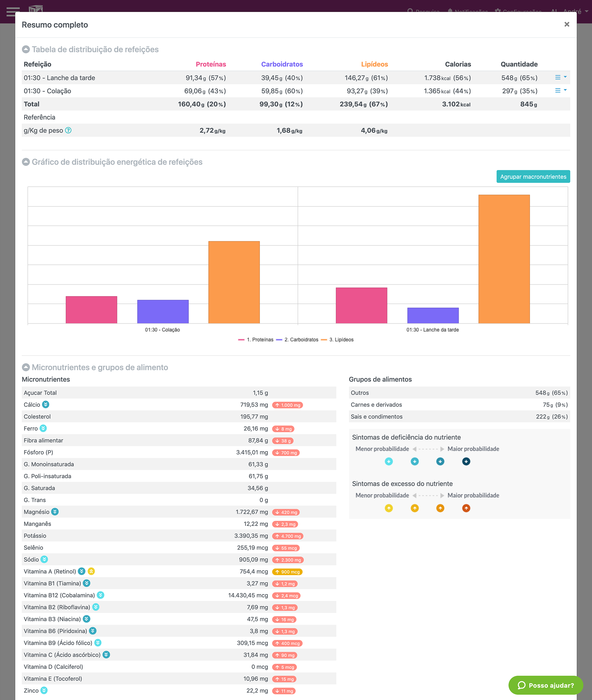Click the Ferro deficiency symptoms icon
592x700 pixels.
[43, 428]
